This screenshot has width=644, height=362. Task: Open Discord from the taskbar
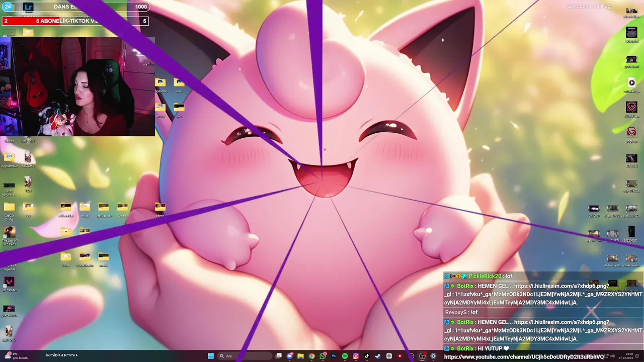point(290,356)
